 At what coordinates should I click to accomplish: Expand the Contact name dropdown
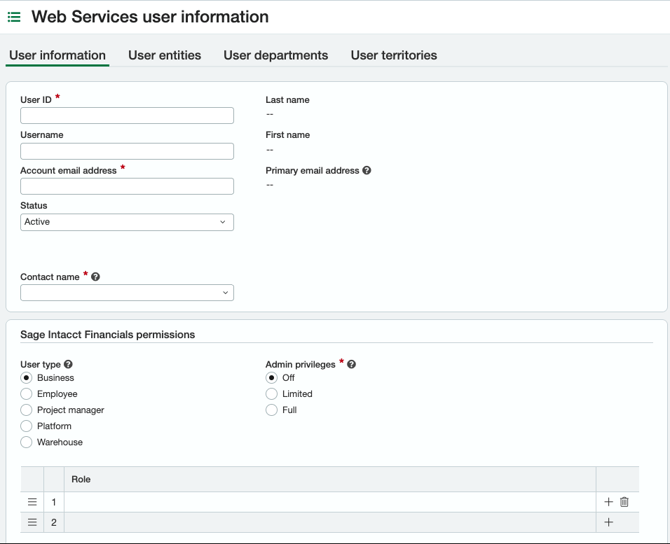(127, 293)
